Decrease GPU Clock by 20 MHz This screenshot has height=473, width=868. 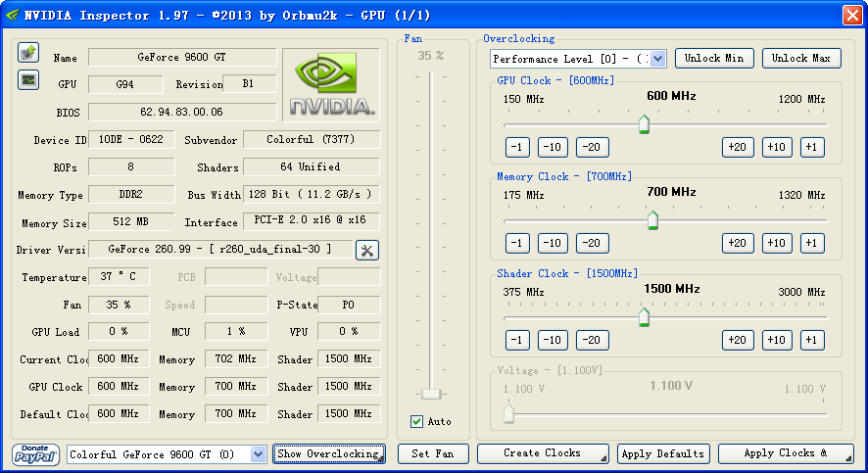pos(593,147)
